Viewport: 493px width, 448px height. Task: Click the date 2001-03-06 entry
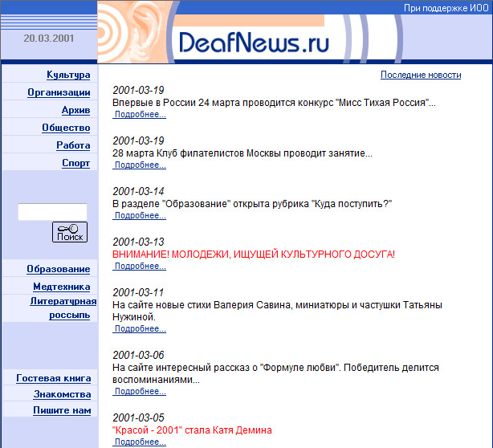pyautogui.click(x=138, y=355)
